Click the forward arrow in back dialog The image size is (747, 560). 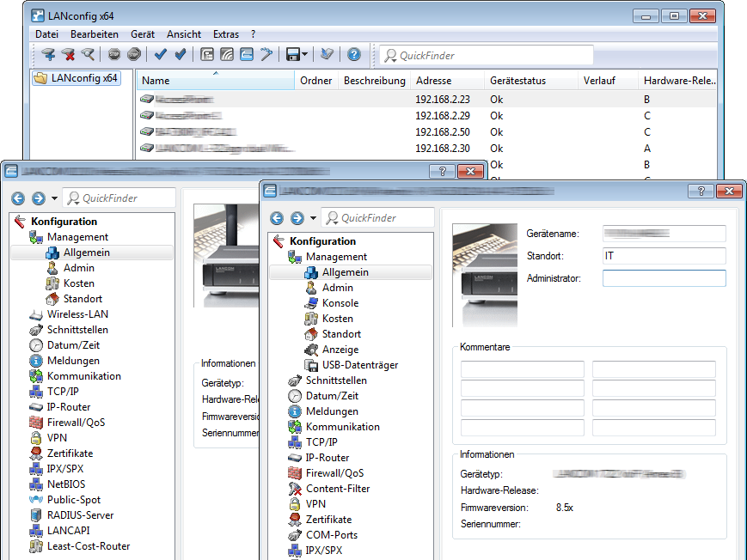coord(39,198)
